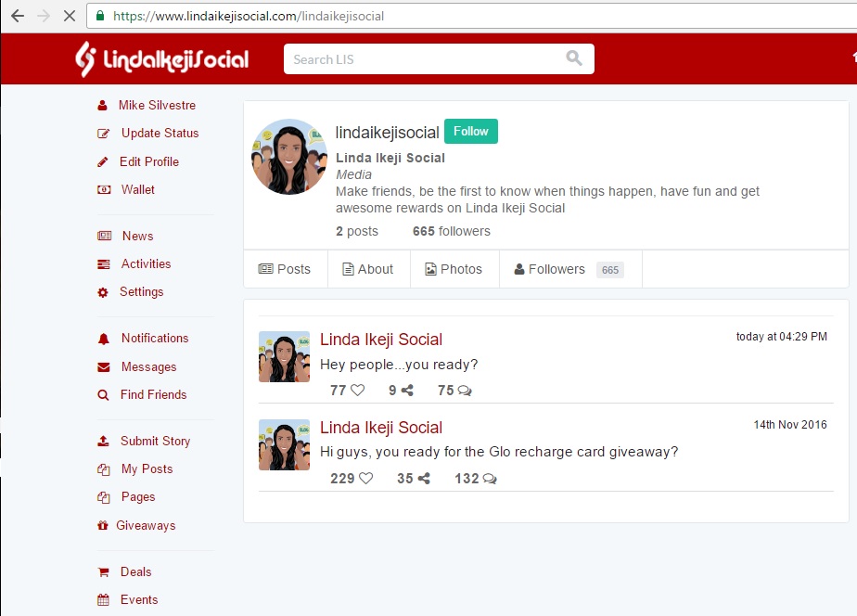
Task: Click the My Posts copy icon
Action: coord(103,469)
